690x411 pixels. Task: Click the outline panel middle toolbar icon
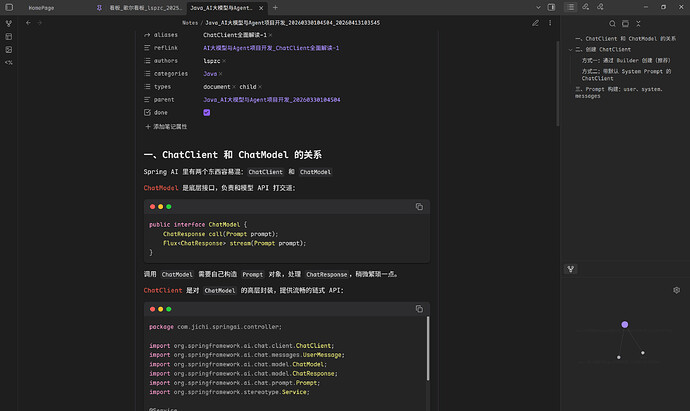pos(625,24)
